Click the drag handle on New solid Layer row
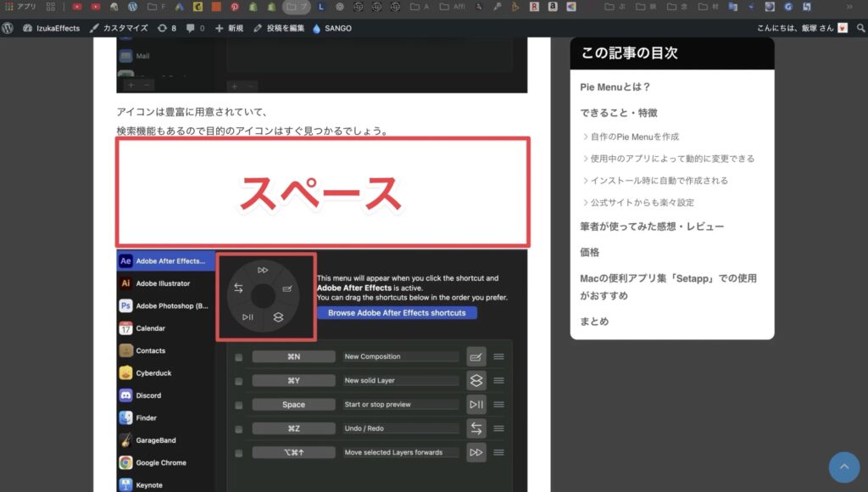The height and width of the screenshot is (492, 868). 499,381
